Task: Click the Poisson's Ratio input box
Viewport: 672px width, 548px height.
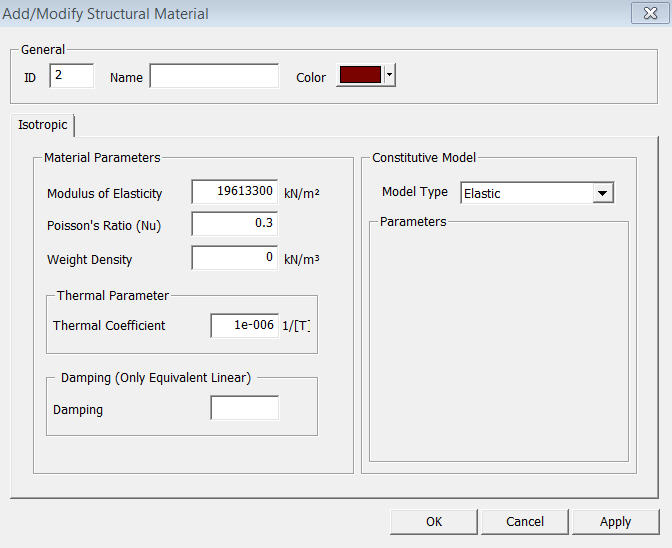Action: tap(234, 224)
